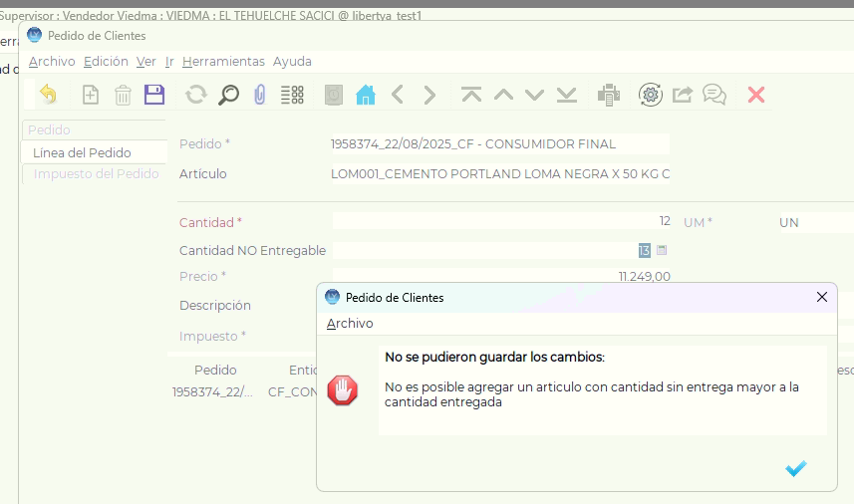The width and height of the screenshot is (854, 504).
Task: Click the refresh arrows icon
Action: (x=196, y=95)
